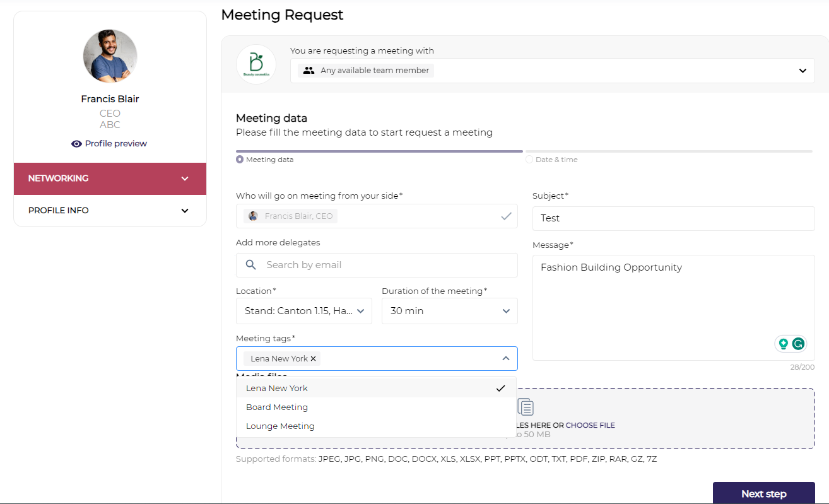Click the Beauty Cosmetics company logo

tap(256, 64)
